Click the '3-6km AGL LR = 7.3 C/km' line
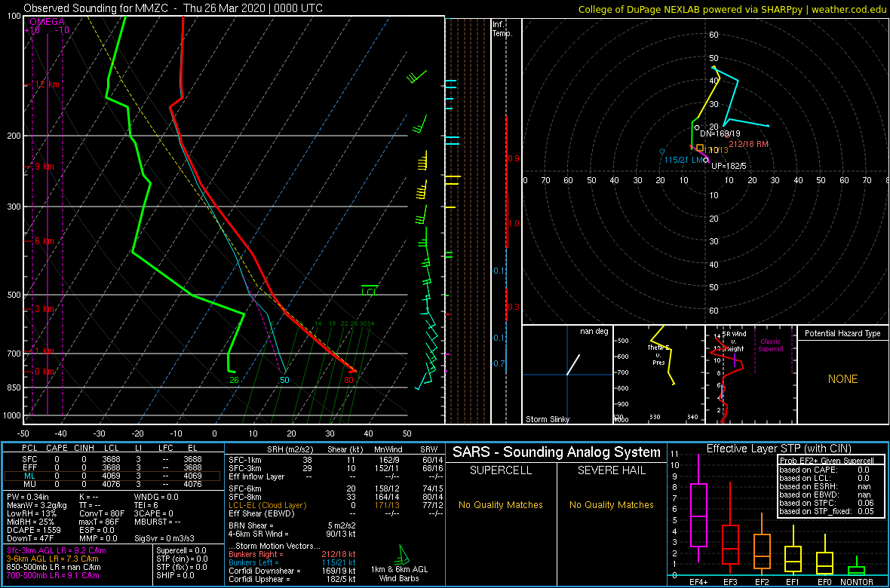 tap(52, 559)
